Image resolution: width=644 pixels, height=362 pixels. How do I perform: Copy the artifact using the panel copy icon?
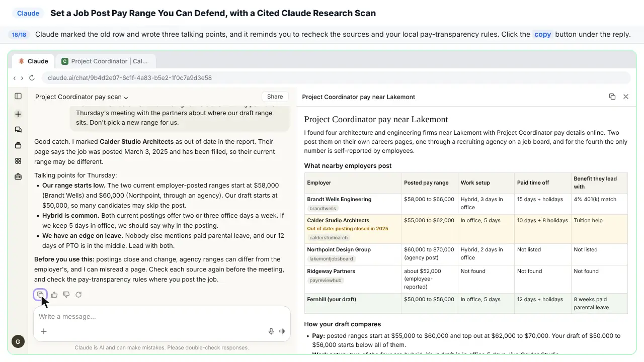[612, 97]
